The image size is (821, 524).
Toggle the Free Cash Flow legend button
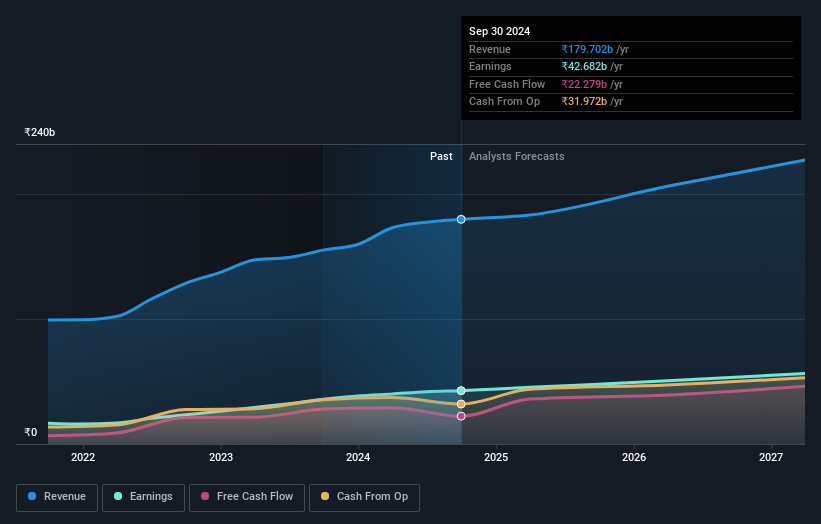[247, 497]
